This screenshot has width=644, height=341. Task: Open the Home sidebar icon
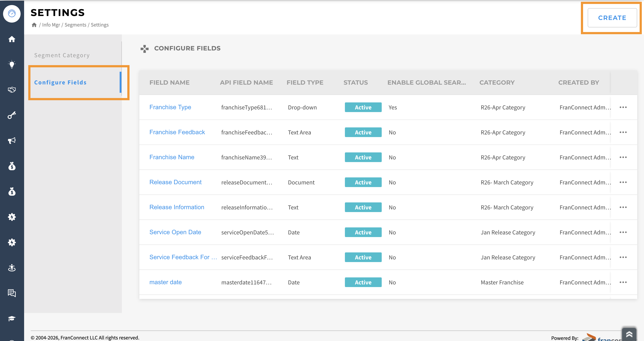tap(12, 39)
